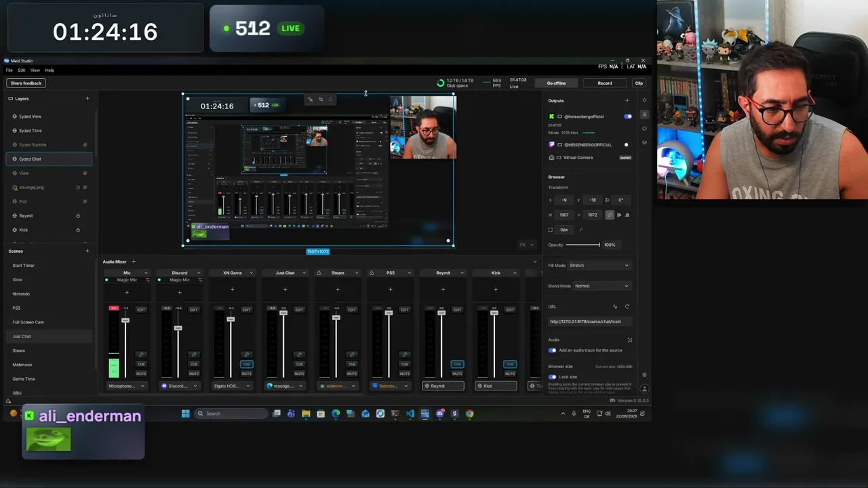Open Magic Mic settings on Discord channel
Viewport: 868px width, 488px height.
[x=200, y=280]
